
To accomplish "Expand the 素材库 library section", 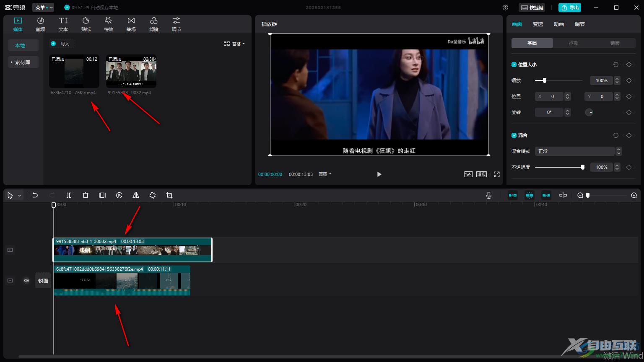I will click(x=23, y=62).
